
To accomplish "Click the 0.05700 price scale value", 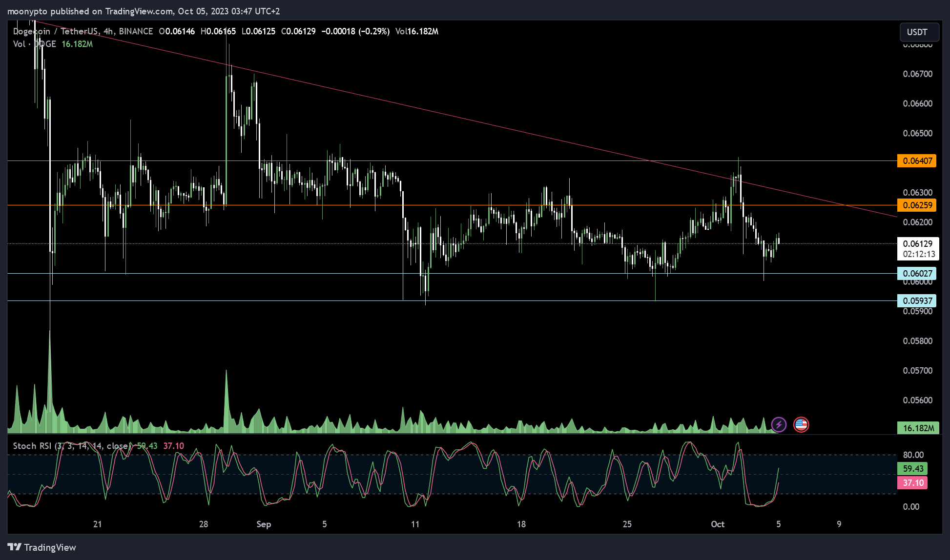I will pos(918,371).
